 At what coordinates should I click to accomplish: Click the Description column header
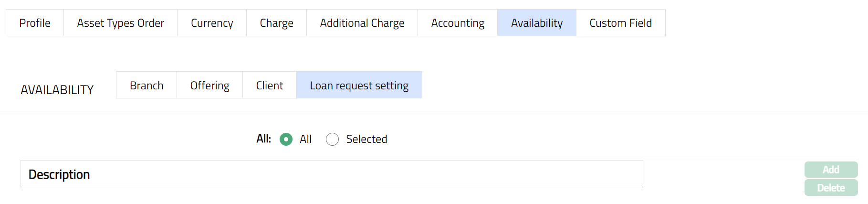point(59,174)
